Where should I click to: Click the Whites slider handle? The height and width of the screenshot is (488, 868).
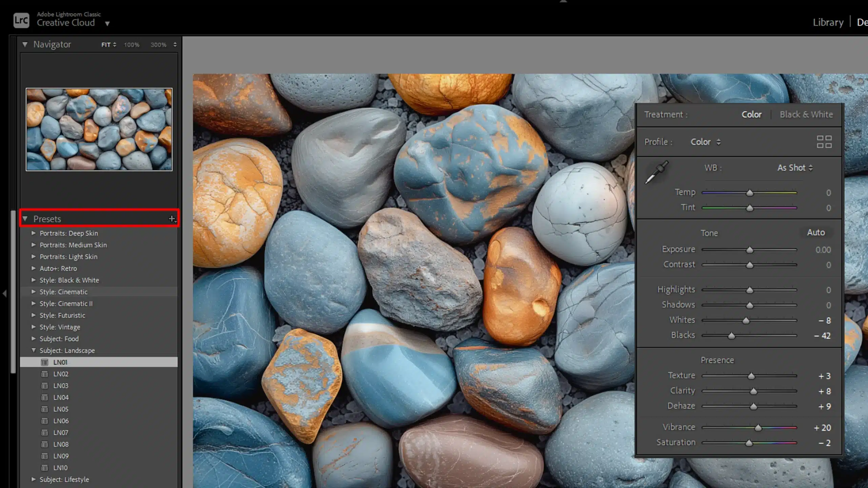point(746,320)
